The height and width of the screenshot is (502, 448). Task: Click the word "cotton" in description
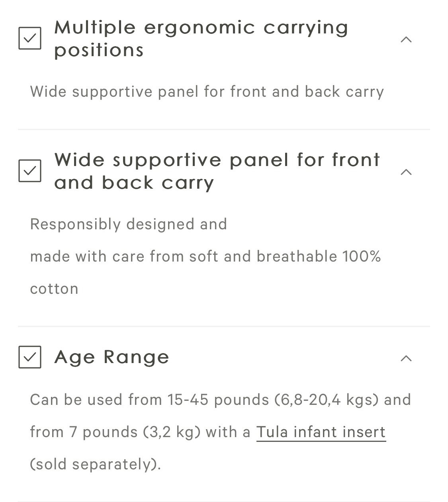pos(54,289)
